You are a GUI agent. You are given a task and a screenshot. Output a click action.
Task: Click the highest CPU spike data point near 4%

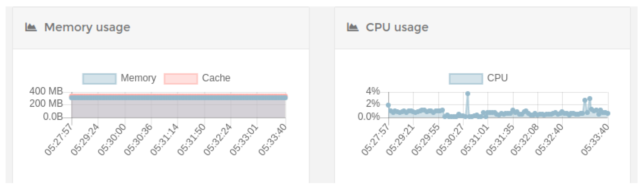[x=468, y=94]
